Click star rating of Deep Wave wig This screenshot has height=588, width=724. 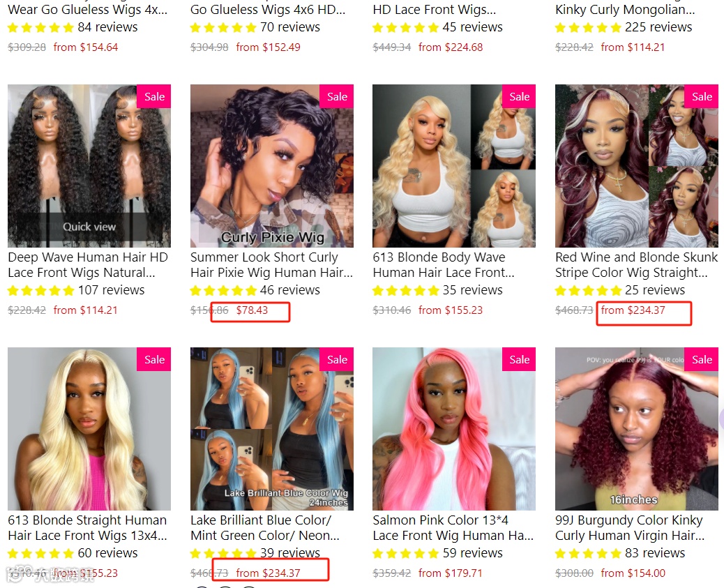coord(40,291)
